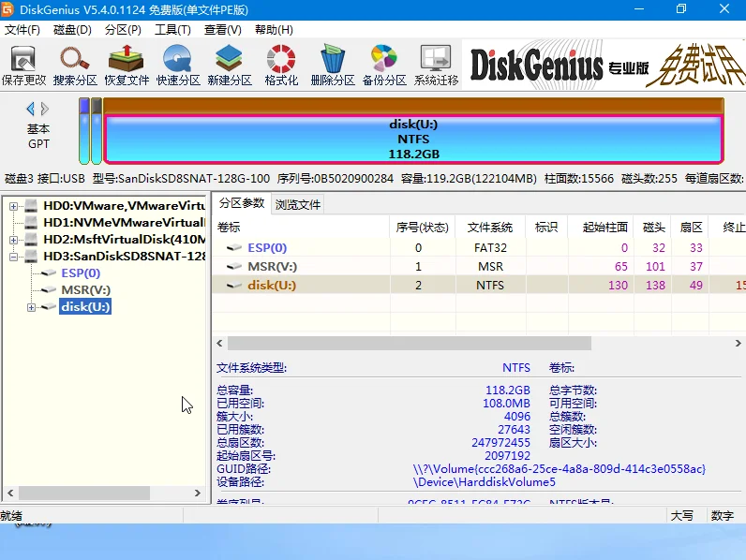Select MSR(V:) in the disk tree

pyautogui.click(x=85, y=289)
